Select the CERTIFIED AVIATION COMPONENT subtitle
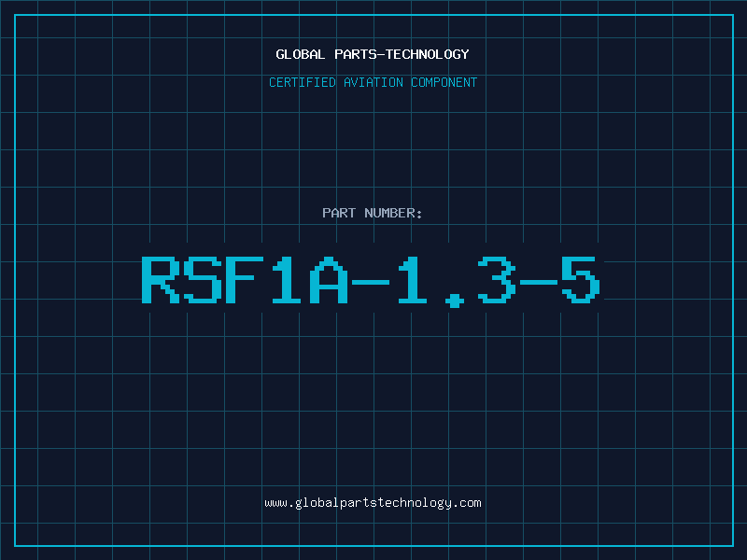This screenshot has width=747, height=560. click(x=373, y=82)
